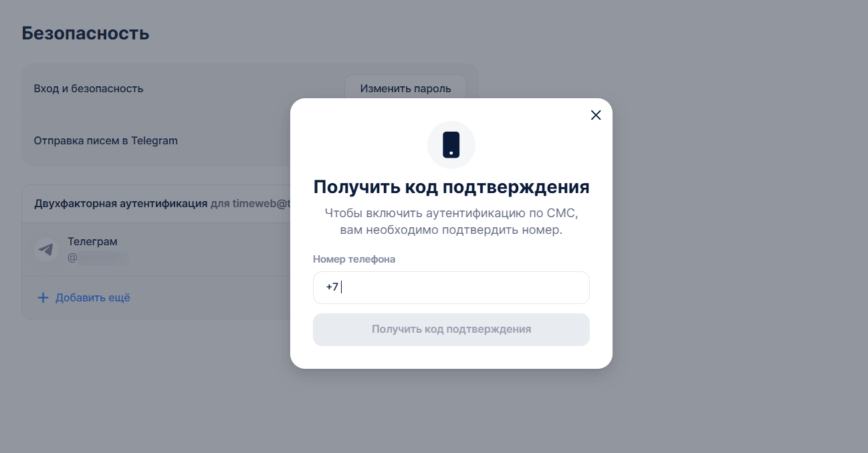
Task: Click the bold Получить код подтверждения dialog title
Action: click(x=451, y=187)
